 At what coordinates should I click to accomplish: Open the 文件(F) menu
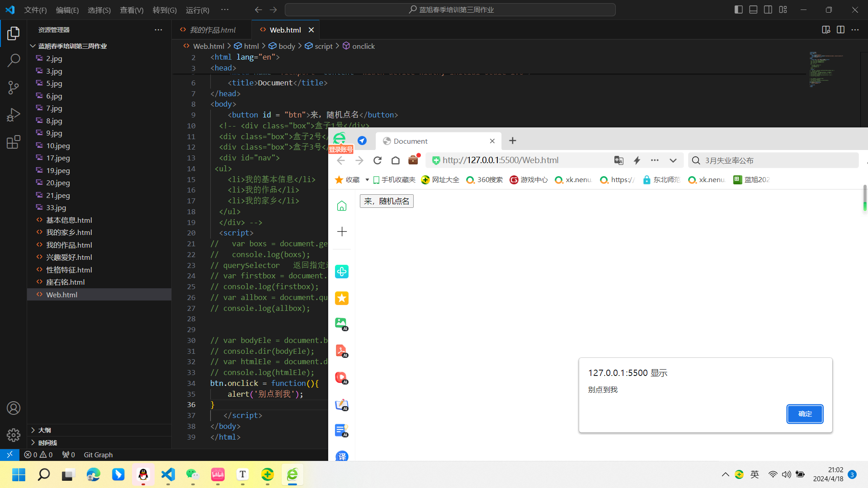click(35, 10)
